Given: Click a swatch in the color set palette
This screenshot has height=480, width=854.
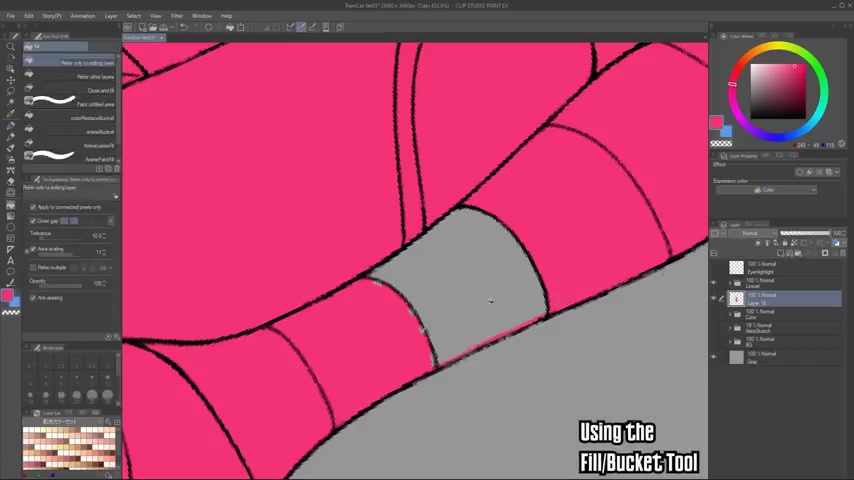Looking at the screenshot, I should click(x=69, y=447).
